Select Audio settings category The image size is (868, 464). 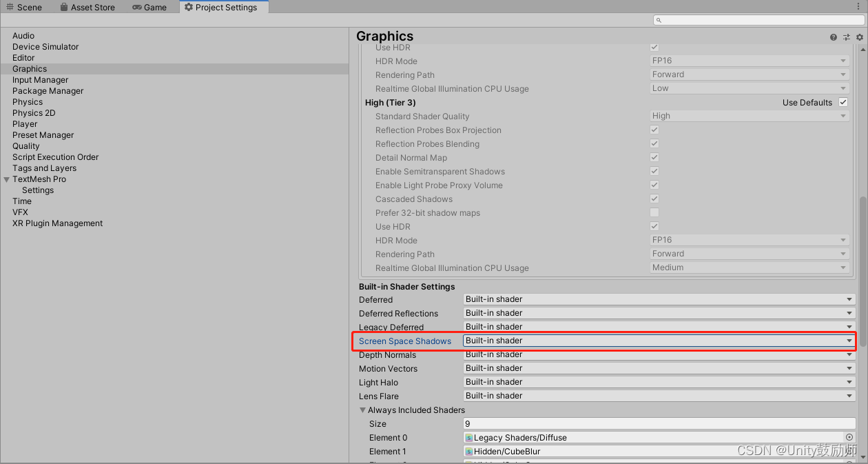pyautogui.click(x=23, y=36)
